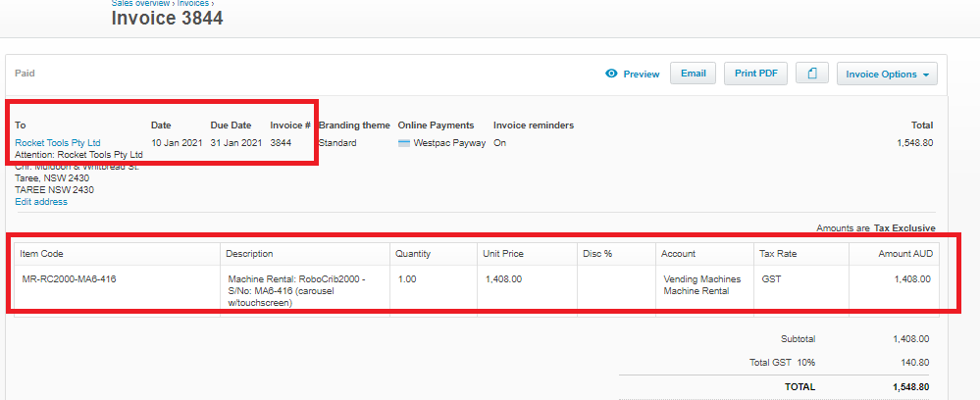This screenshot has height=400, width=980.
Task: Click the header total 1,548.80
Action: pos(915,142)
